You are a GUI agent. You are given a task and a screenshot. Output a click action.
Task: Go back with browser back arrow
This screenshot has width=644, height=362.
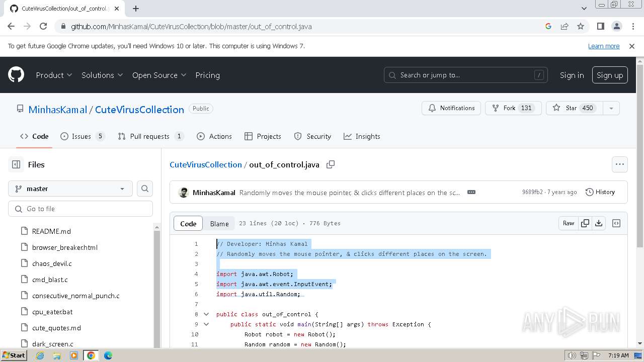[x=11, y=26]
